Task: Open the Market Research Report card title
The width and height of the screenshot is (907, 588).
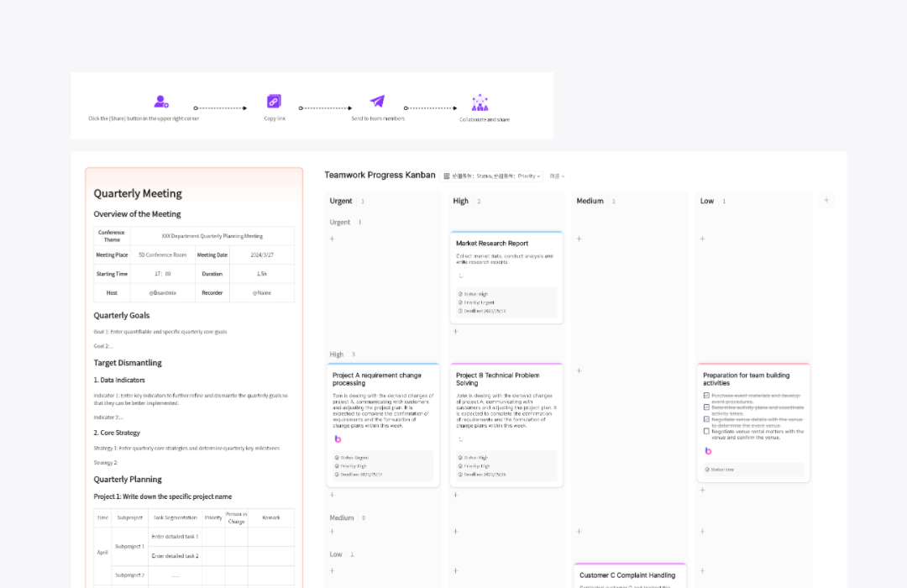Action: (492, 244)
